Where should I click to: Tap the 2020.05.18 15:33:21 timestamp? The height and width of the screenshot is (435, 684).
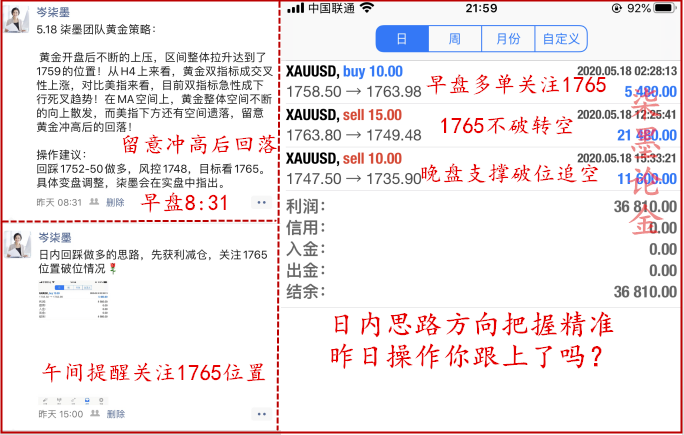(x=627, y=158)
